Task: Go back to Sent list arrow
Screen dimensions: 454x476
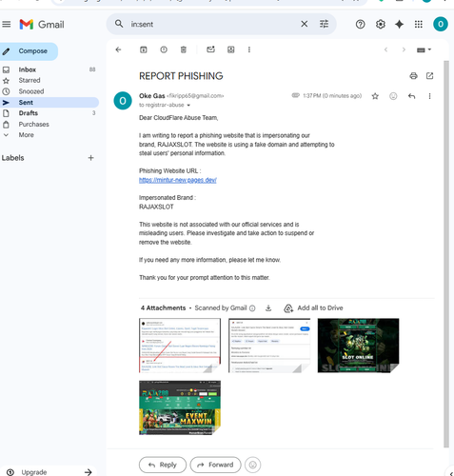Action: click(x=118, y=50)
